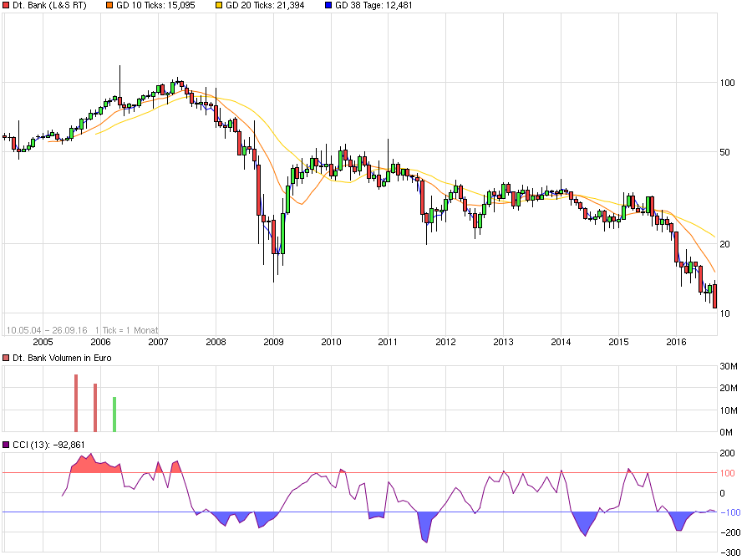Click the 2005 label on the time axis
This screenshot has height=560, width=752.
[x=43, y=342]
